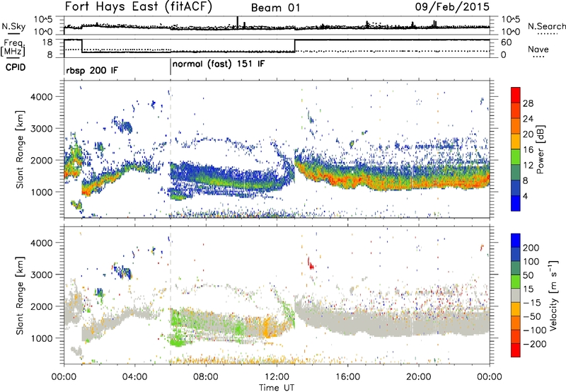This screenshot has height=392, width=566.
Task: Pick the gray ±15 segment of Velocity colorbar
Action: pyautogui.click(x=516, y=296)
